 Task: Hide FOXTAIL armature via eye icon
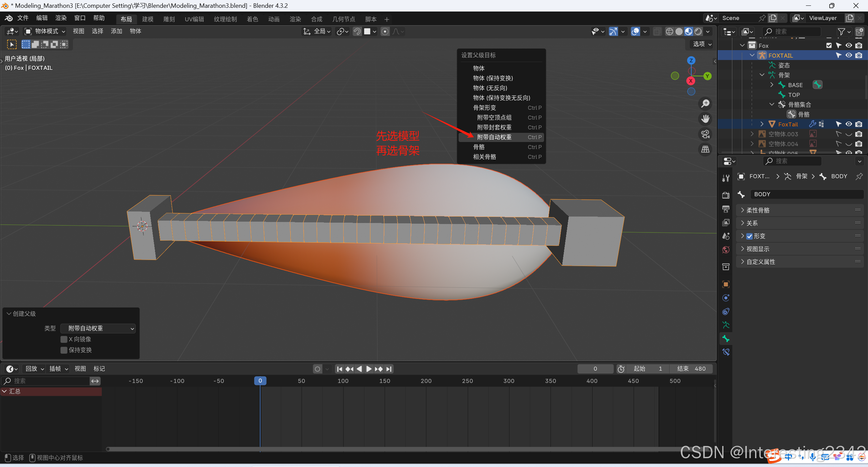point(849,55)
